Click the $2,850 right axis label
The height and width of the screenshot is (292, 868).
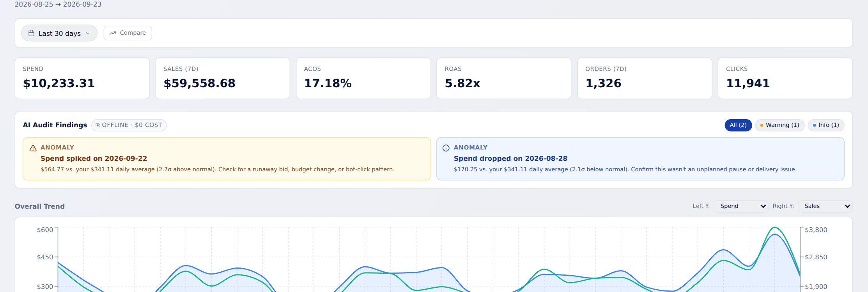816,257
